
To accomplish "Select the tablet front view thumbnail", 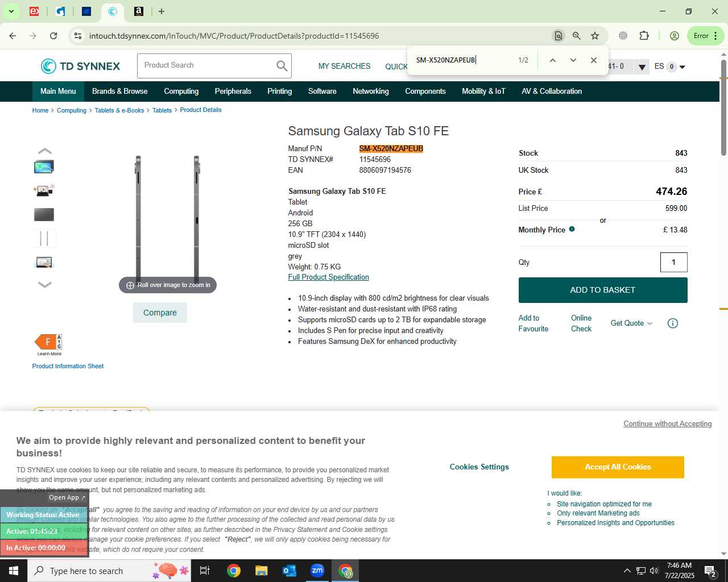I will [44, 167].
